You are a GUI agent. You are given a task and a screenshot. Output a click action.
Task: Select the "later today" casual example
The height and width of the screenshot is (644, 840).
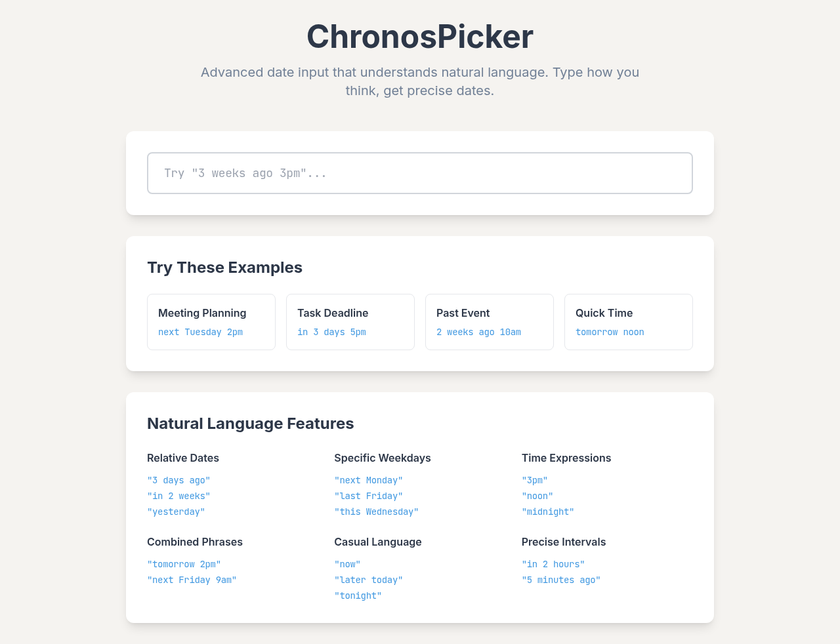[368, 580]
